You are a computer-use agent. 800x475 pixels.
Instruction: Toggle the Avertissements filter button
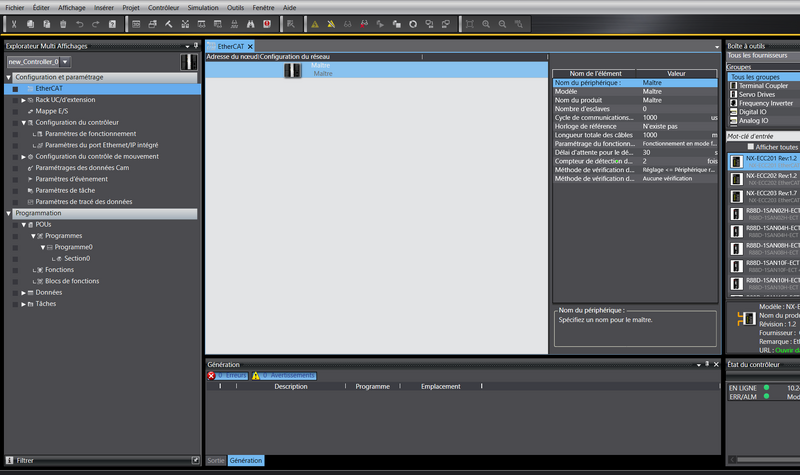point(284,376)
